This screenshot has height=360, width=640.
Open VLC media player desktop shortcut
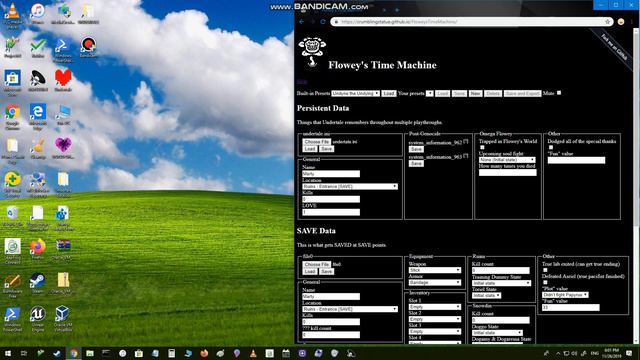pyautogui.click(x=13, y=15)
